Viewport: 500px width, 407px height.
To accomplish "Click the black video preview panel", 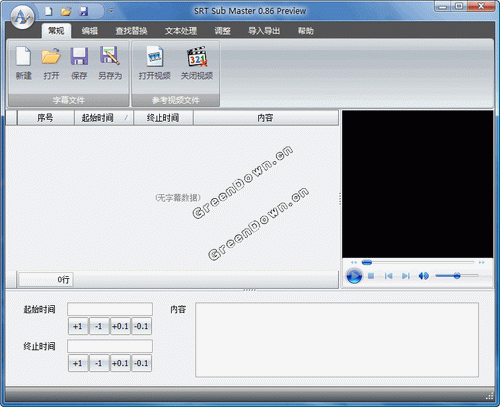I will tap(417, 184).
